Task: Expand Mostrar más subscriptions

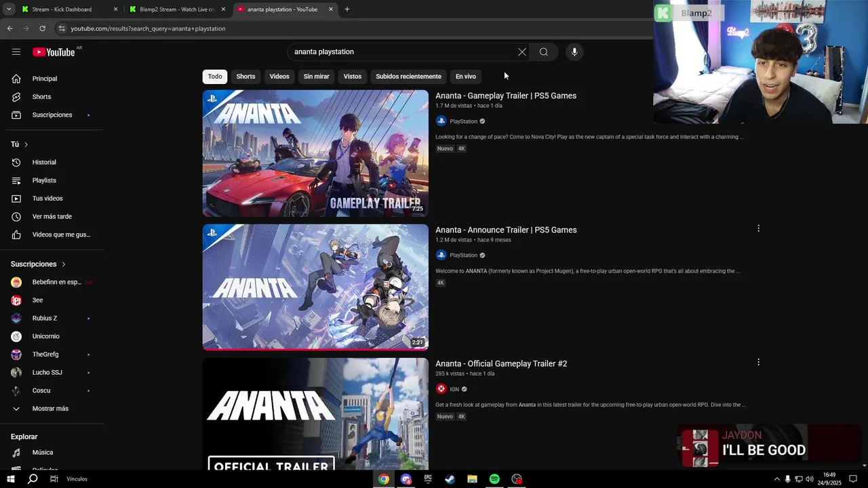Action: 52,409
